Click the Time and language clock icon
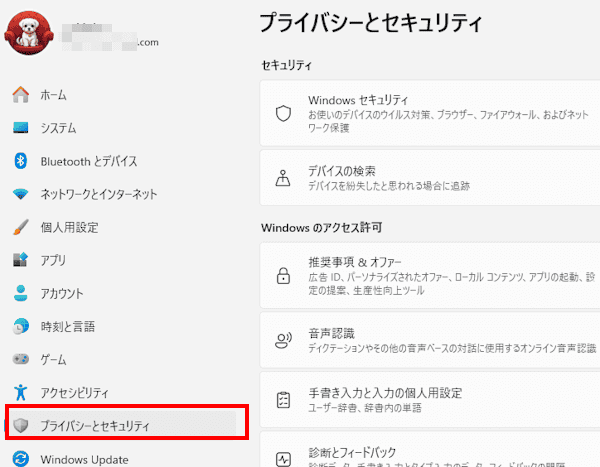Image resolution: width=600 pixels, height=467 pixels. (x=21, y=326)
